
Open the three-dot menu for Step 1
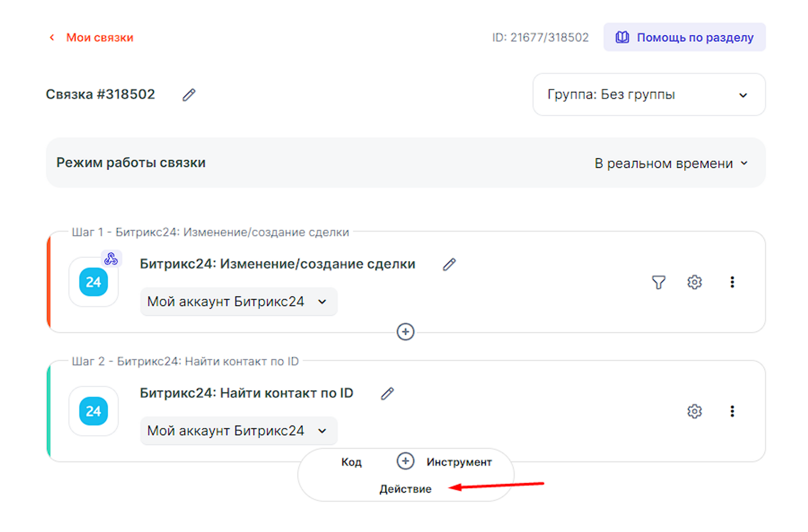pyautogui.click(x=732, y=282)
